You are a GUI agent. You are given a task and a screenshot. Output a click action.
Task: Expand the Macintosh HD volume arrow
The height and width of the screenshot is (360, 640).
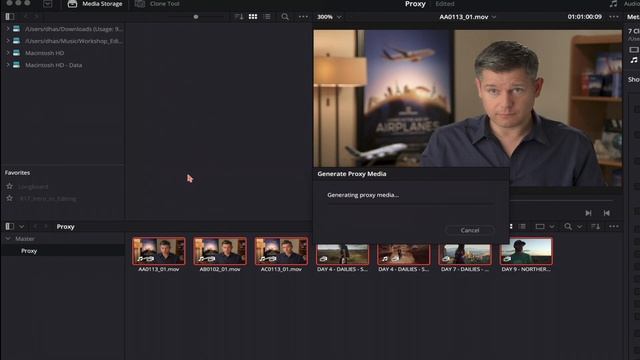(7, 53)
